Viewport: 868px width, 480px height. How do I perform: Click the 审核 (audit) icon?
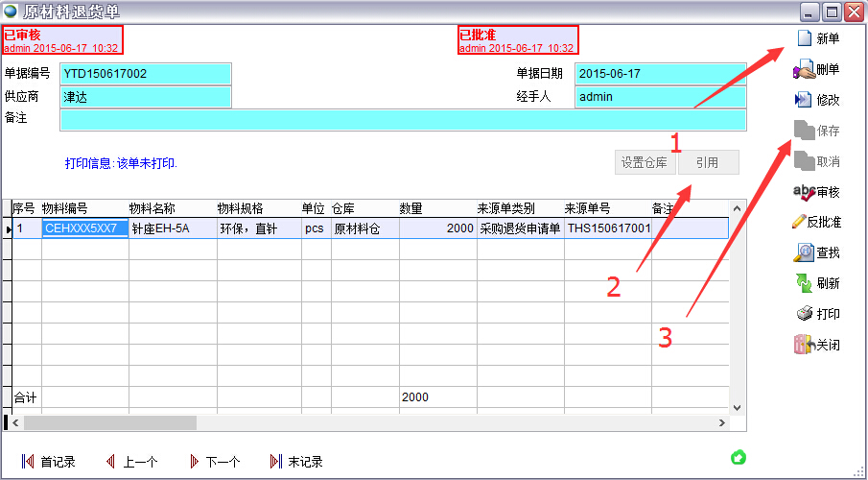[804, 192]
